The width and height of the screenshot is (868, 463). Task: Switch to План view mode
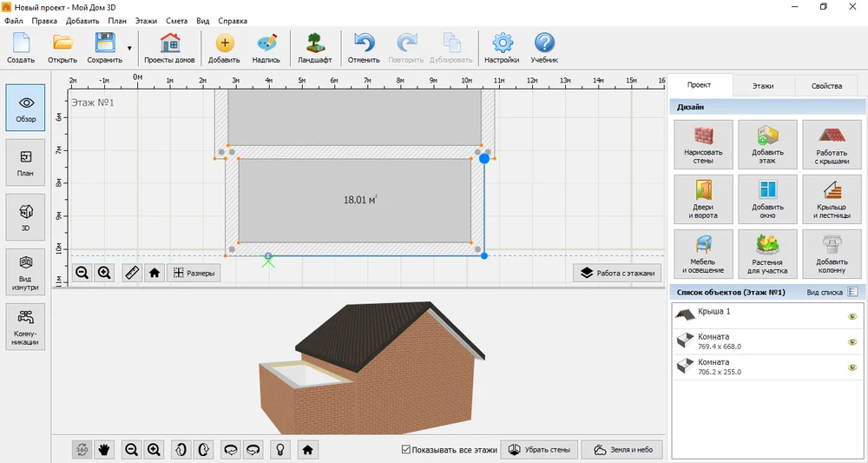(25, 162)
